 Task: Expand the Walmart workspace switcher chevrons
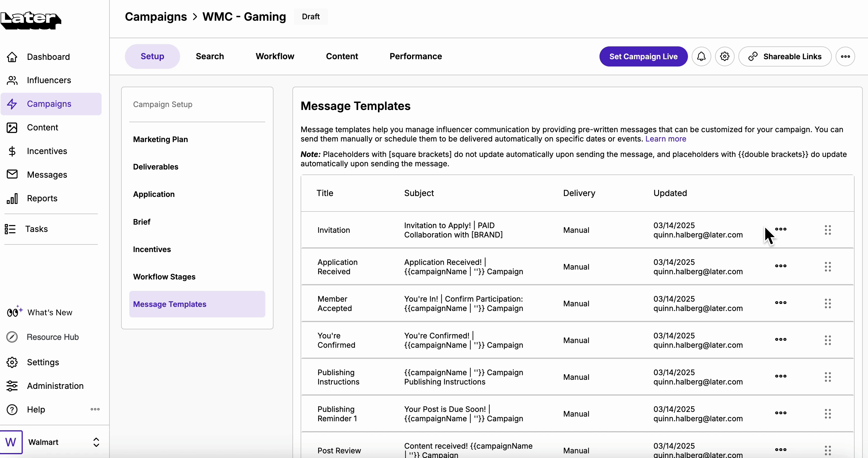[96, 442]
